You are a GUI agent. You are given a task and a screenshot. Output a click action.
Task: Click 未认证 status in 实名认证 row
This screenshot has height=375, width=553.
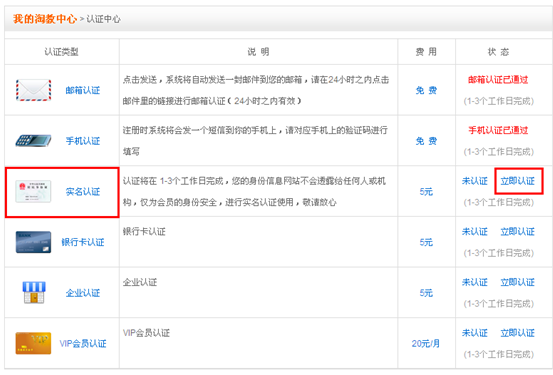(x=475, y=181)
